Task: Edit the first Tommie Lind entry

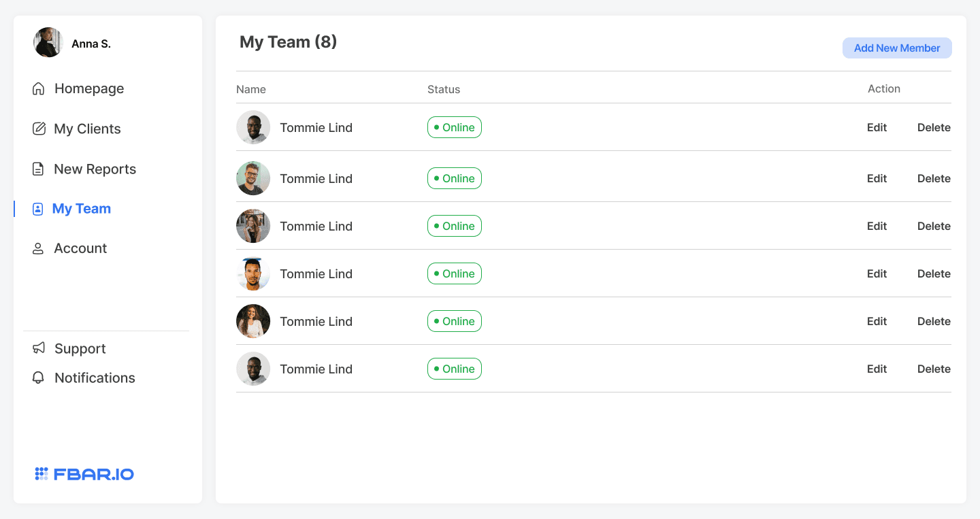Action: coord(877,127)
